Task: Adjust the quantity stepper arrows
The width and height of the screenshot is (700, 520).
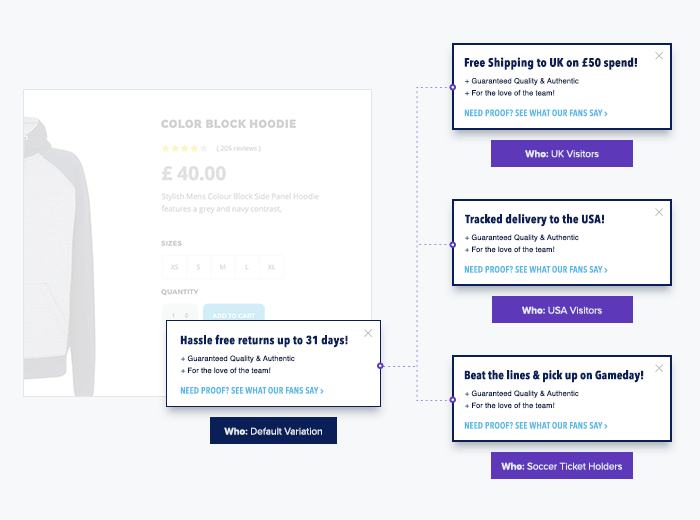Action: coord(187,315)
